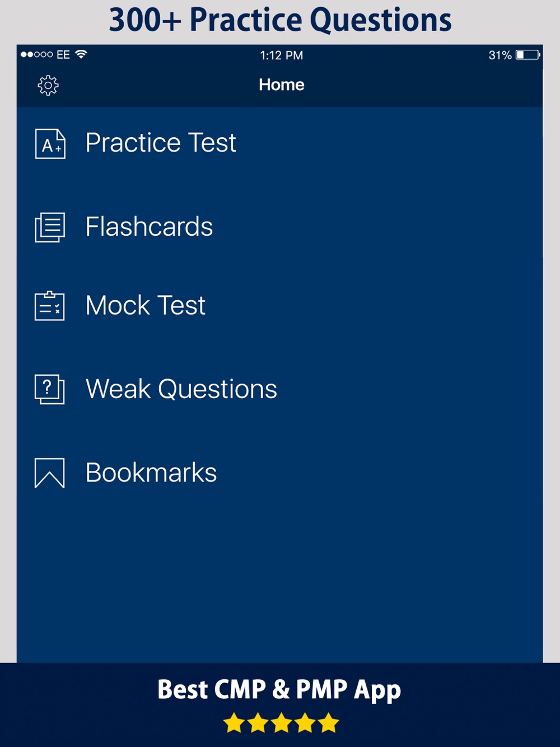Tap the Flashcards stacked pages icon
This screenshot has height=747, width=560.
tap(50, 227)
